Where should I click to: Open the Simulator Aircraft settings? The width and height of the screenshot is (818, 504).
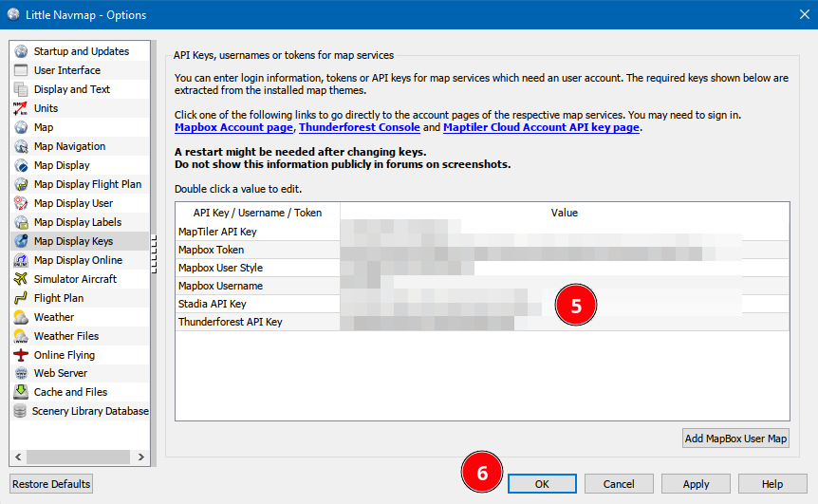tap(75, 279)
